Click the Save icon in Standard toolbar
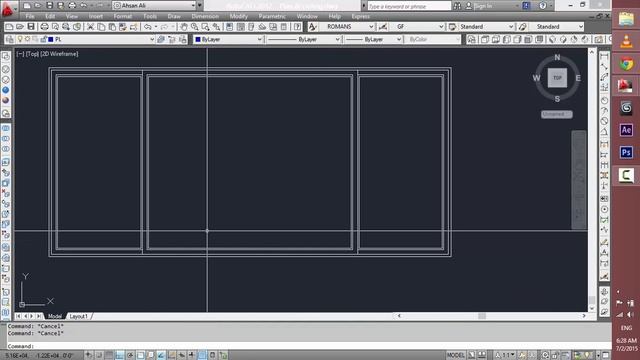Viewport: 640px width, 360px height. [x=31, y=27]
